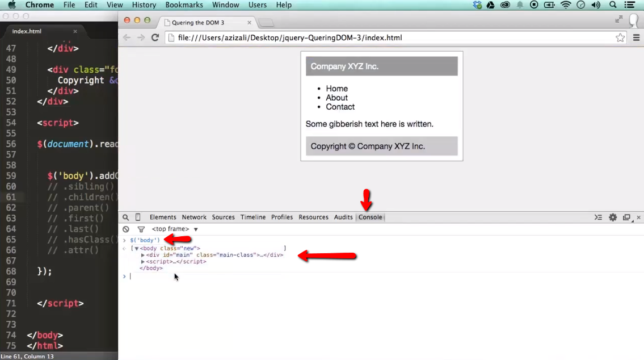
Task: Click the Company XYZ Inc. header
Action: coord(381,66)
